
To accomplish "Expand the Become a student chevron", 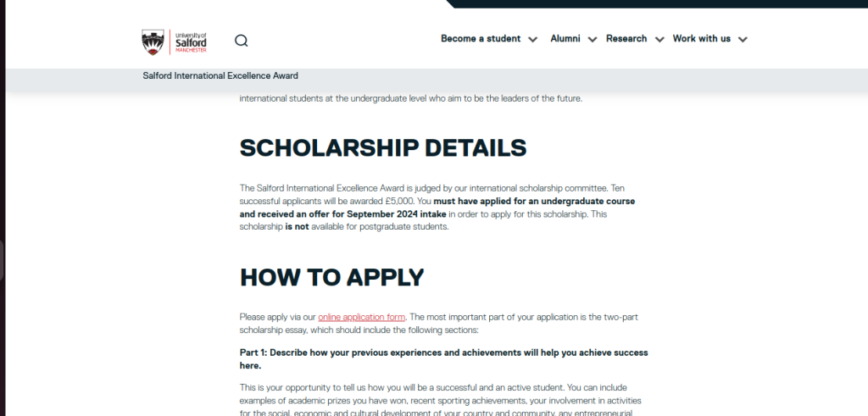I will [x=532, y=39].
